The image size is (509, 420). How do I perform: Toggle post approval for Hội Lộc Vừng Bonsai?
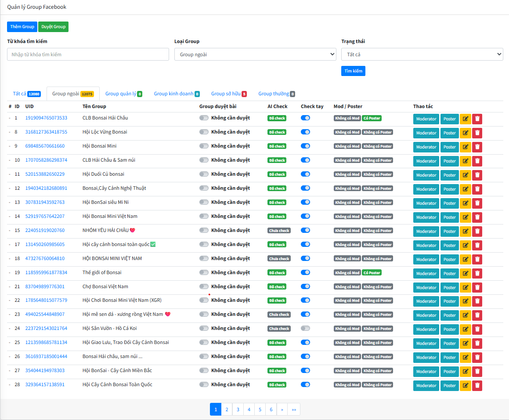click(204, 132)
